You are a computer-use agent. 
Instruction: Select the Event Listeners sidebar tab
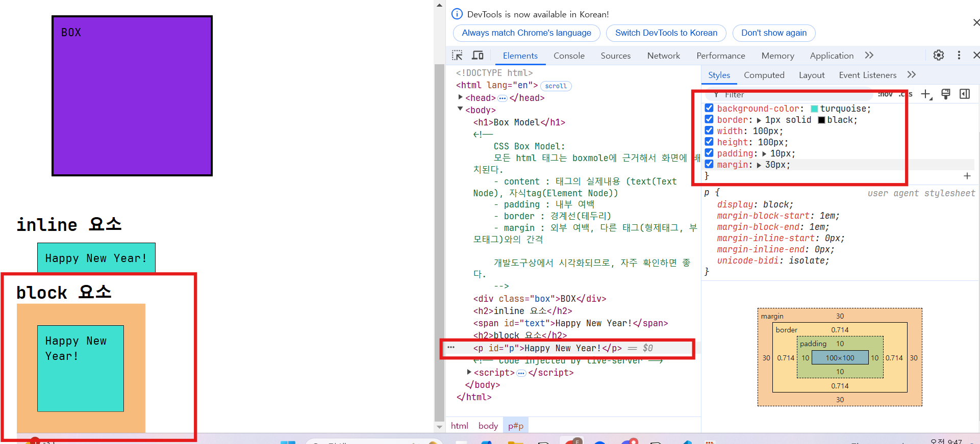(x=868, y=75)
